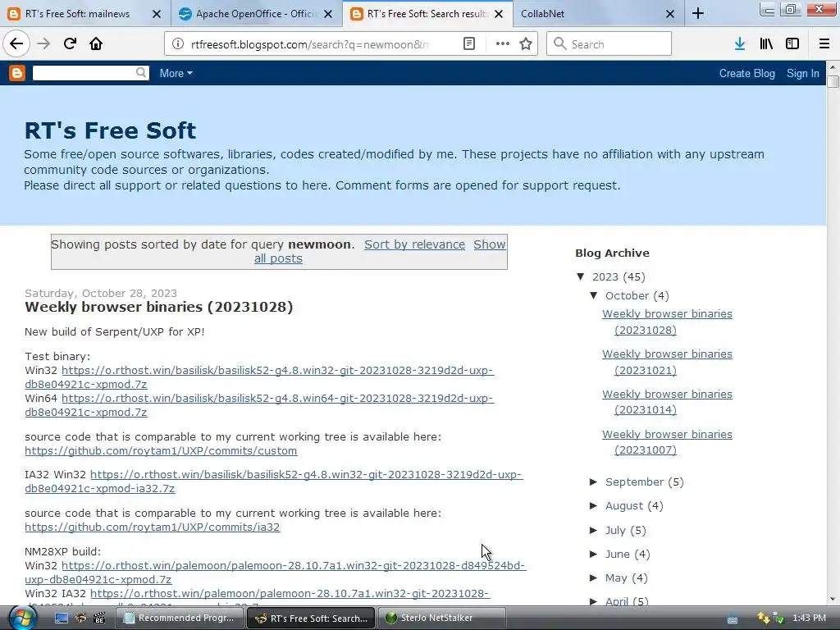Expand the June archive month

coord(594,554)
